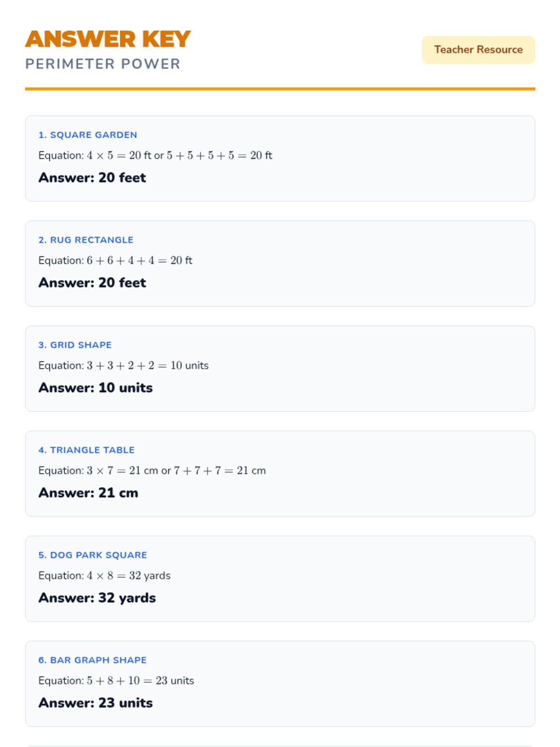
Task: Click the Rug Rectangle equation line
Action: click(115, 261)
